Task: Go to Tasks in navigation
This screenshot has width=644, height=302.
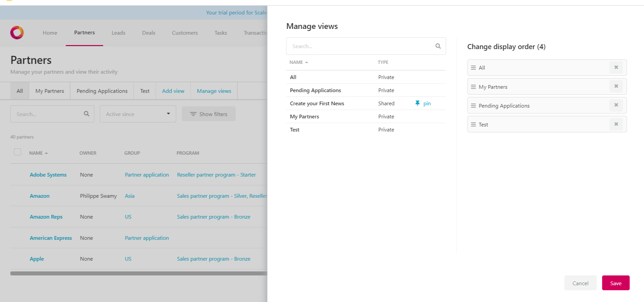Action: click(221, 33)
